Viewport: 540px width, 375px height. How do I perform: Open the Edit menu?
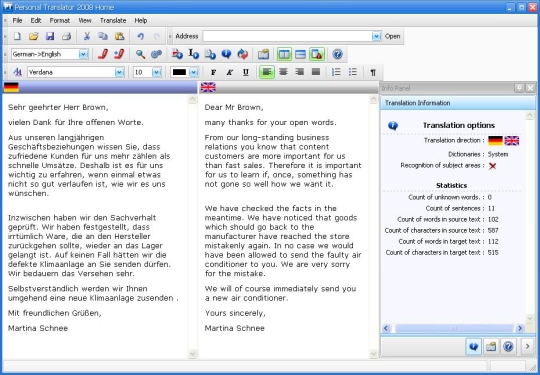click(36, 21)
